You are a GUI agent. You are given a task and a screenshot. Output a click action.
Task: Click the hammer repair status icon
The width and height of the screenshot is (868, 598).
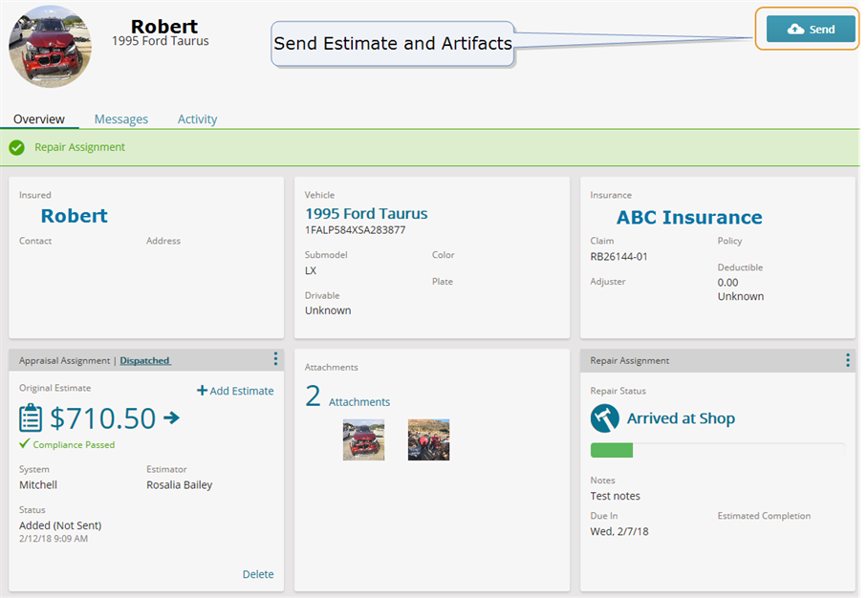click(x=604, y=418)
